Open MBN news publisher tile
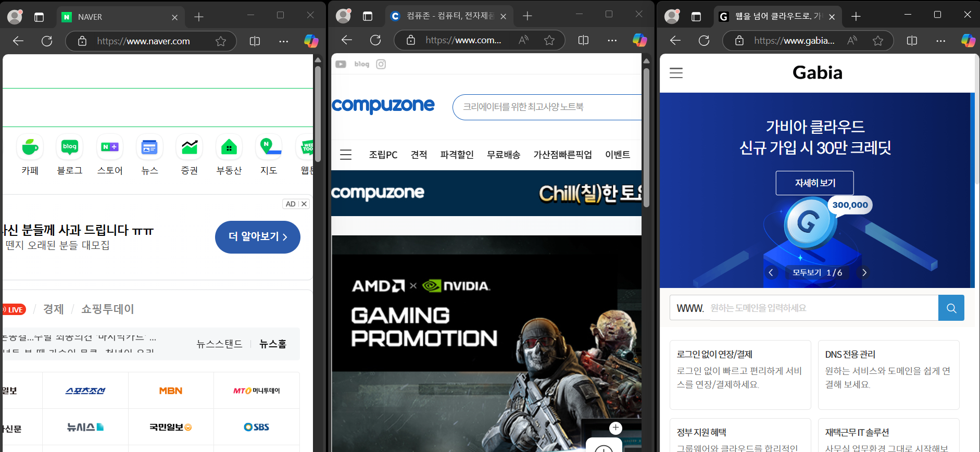This screenshot has height=452, width=980. click(171, 391)
